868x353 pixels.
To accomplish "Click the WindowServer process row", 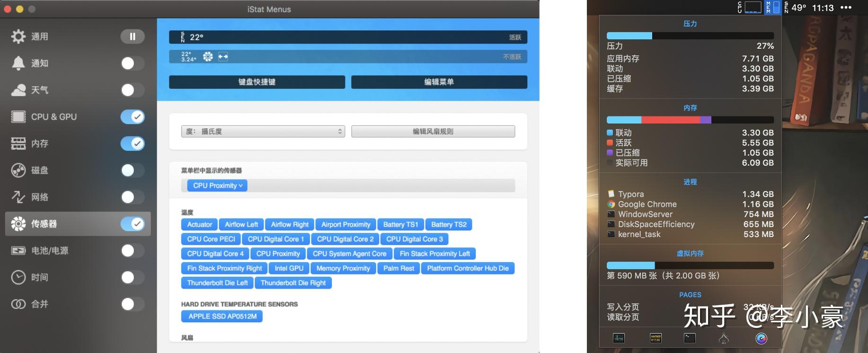I will click(x=690, y=214).
